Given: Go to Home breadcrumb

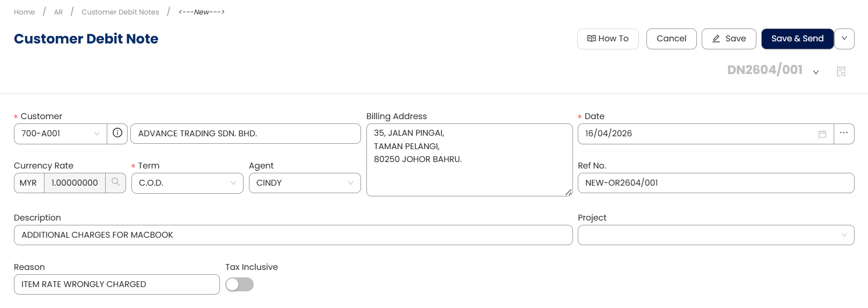Looking at the screenshot, I should (x=24, y=12).
